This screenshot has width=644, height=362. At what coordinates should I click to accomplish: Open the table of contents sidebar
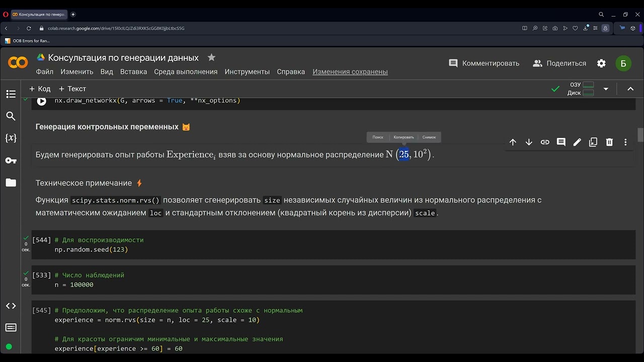click(x=11, y=94)
